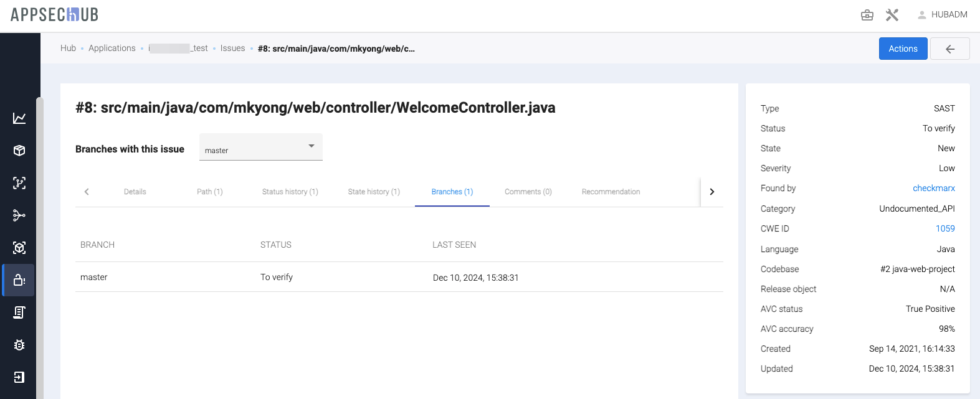980x399 pixels.
Task: Open the Status history tab
Action: (290, 192)
